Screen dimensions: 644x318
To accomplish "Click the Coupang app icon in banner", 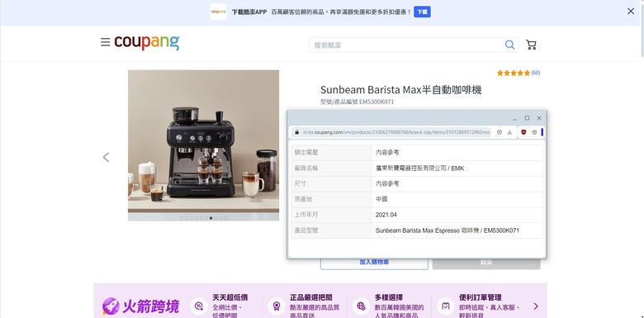I will (218, 12).
